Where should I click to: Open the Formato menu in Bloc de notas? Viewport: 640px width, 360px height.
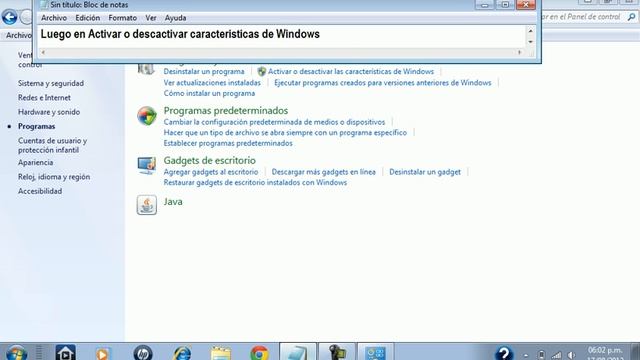coord(122,18)
